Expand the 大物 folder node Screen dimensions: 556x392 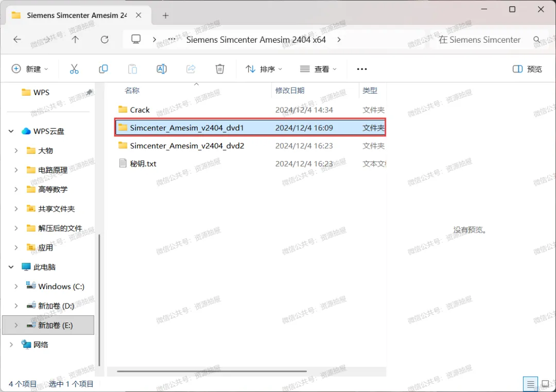tap(16, 151)
